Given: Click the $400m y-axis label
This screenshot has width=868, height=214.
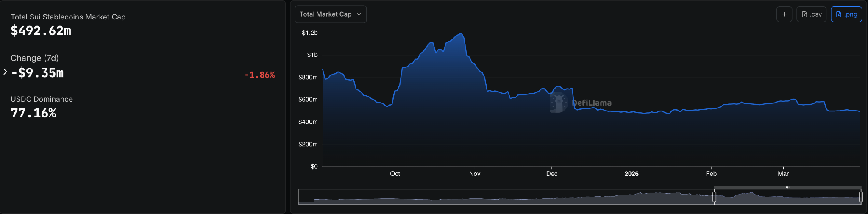Looking at the screenshot, I should [308, 122].
